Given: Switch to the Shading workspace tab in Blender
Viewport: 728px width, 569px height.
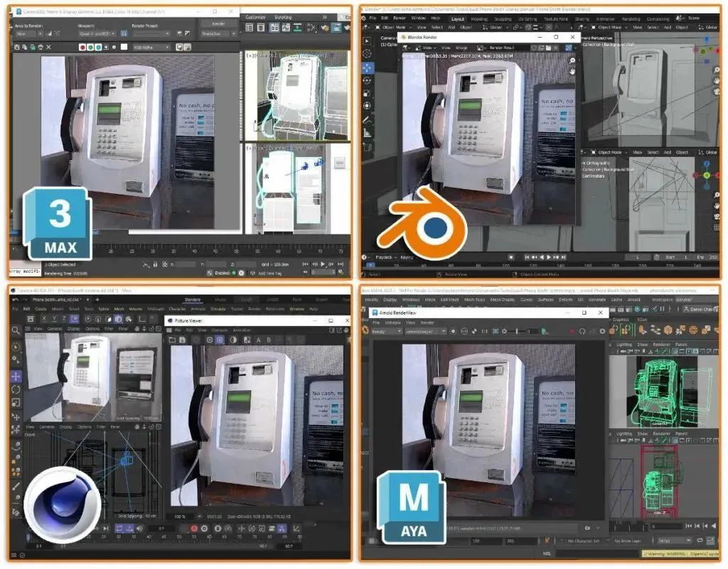Looking at the screenshot, I should click(x=582, y=19).
